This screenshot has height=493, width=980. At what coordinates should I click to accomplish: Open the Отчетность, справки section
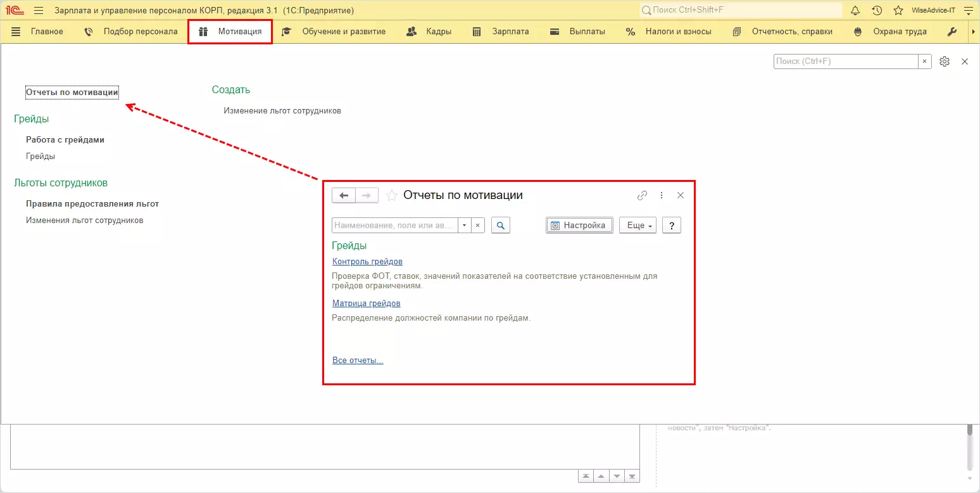(x=792, y=32)
